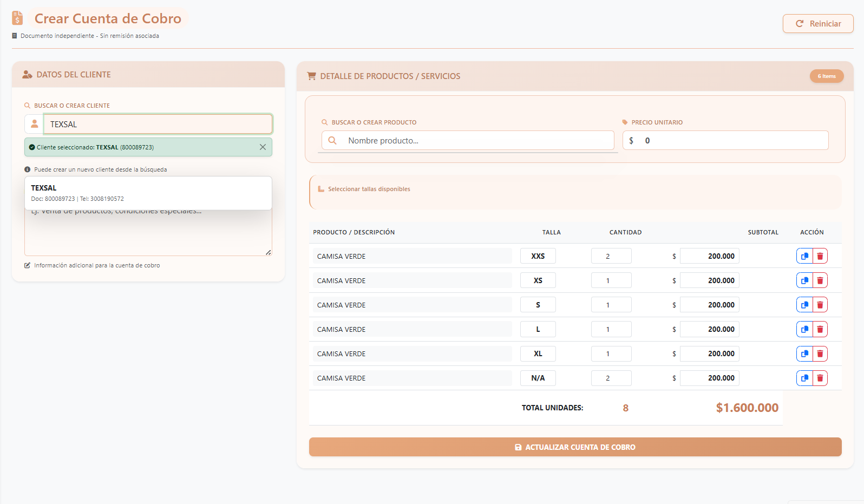Click the XL size box
This screenshot has width=864, height=504.
[538, 354]
